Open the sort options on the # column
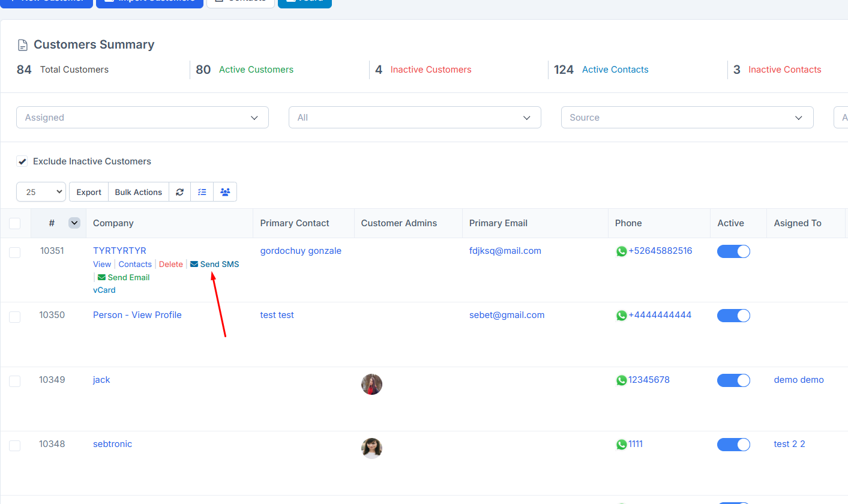The image size is (848, 504). [x=74, y=223]
